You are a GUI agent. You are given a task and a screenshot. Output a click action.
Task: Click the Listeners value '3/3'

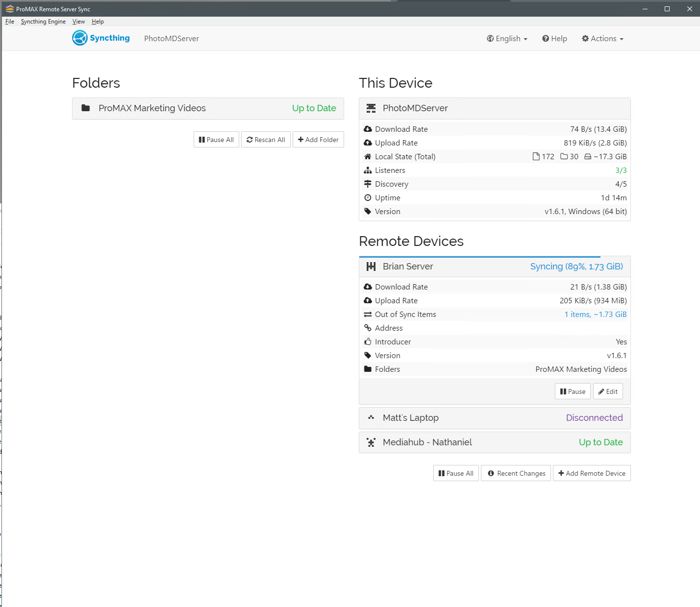click(621, 170)
